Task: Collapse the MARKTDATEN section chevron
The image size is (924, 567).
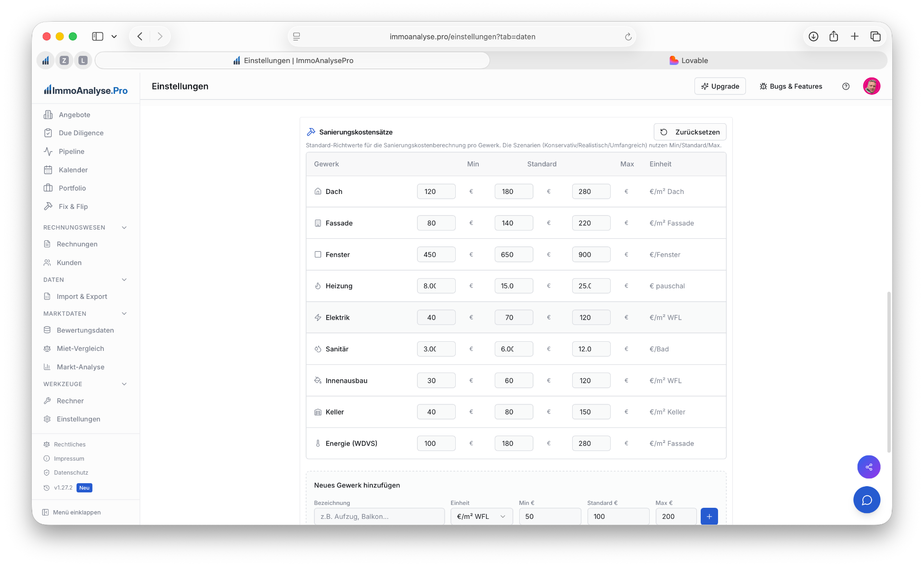Action: tap(124, 313)
